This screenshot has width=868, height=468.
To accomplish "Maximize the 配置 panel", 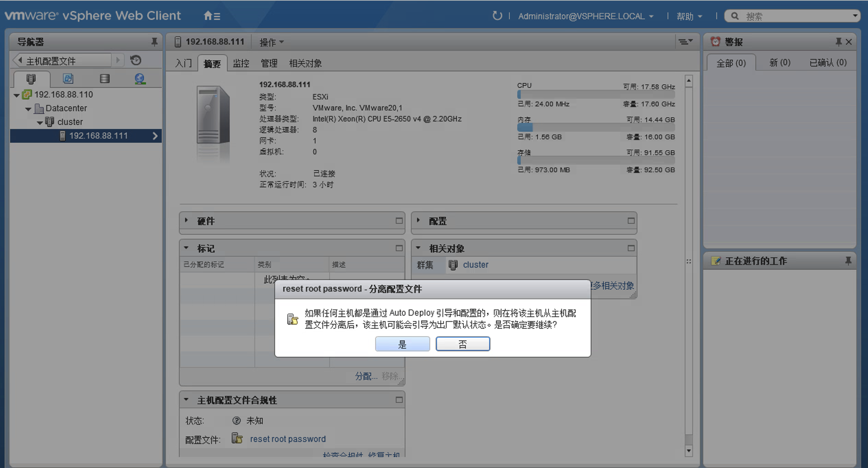I will (x=631, y=221).
